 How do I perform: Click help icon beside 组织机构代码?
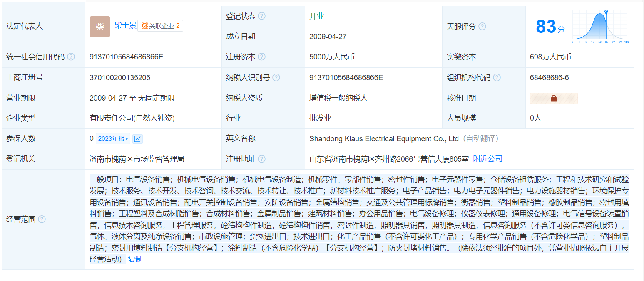(497, 78)
